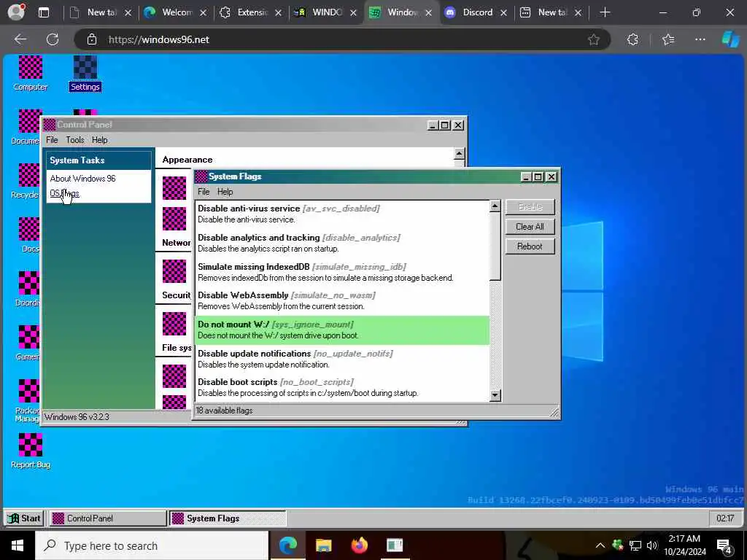Click the Docs desktop icon
This screenshot has width=747, height=560.
tap(29, 235)
